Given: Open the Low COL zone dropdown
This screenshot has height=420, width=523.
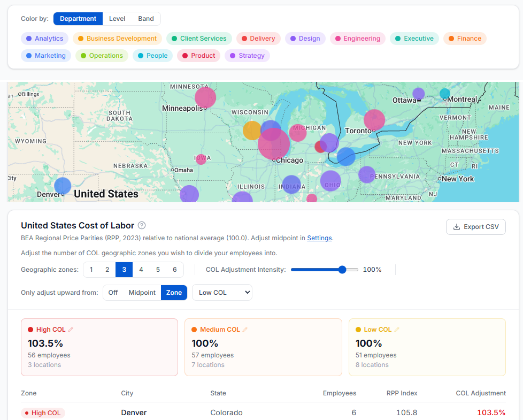Looking at the screenshot, I should pyautogui.click(x=222, y=293).
